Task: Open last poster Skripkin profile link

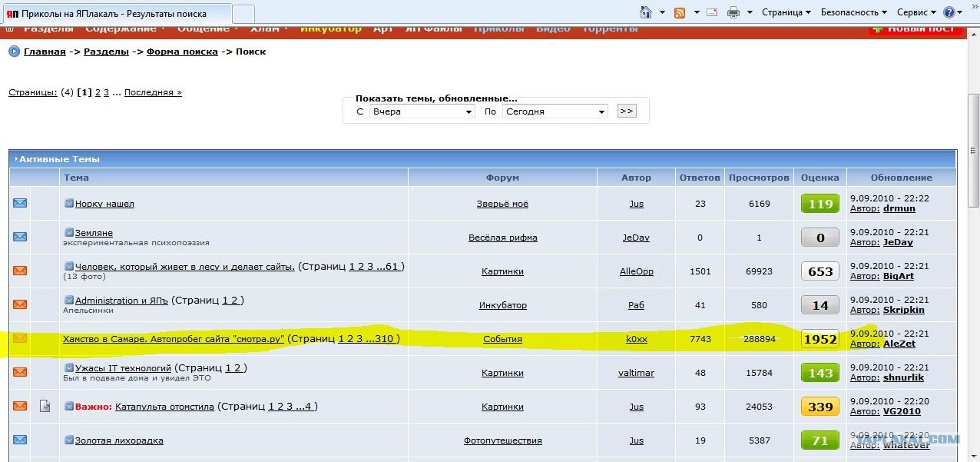Action: 904,310
